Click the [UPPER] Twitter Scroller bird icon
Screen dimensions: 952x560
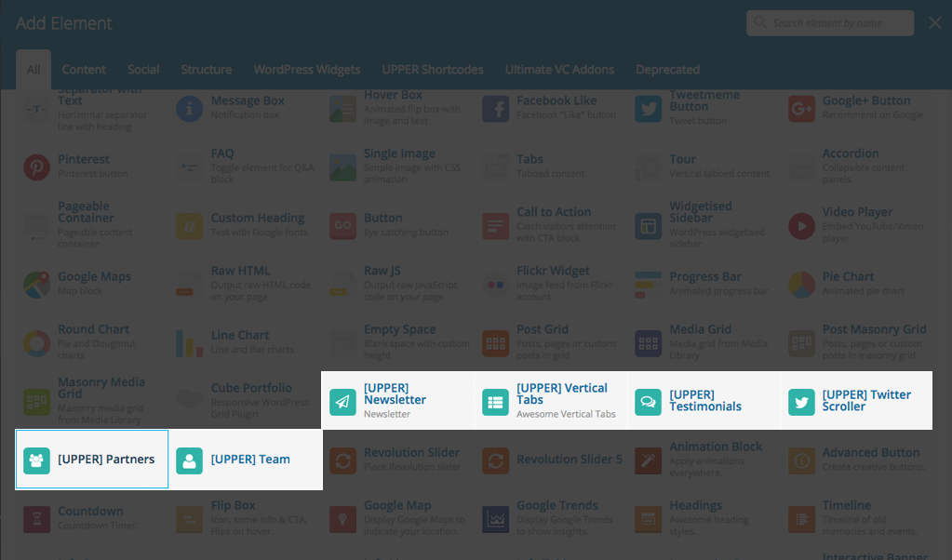pos(801,402)
